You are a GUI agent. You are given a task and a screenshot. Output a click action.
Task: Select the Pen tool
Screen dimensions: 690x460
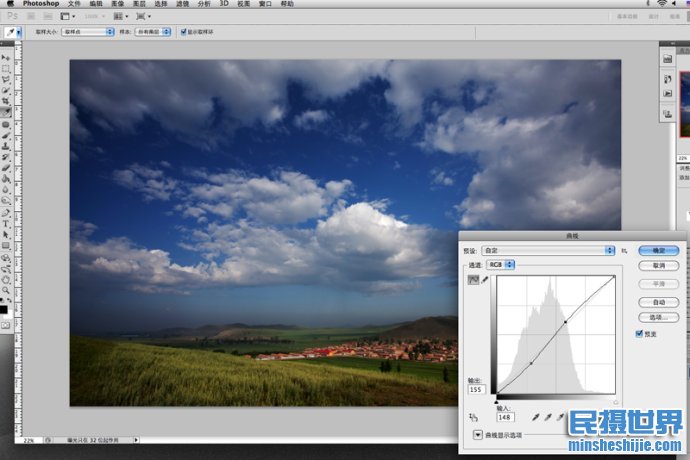tap(6, 213)
